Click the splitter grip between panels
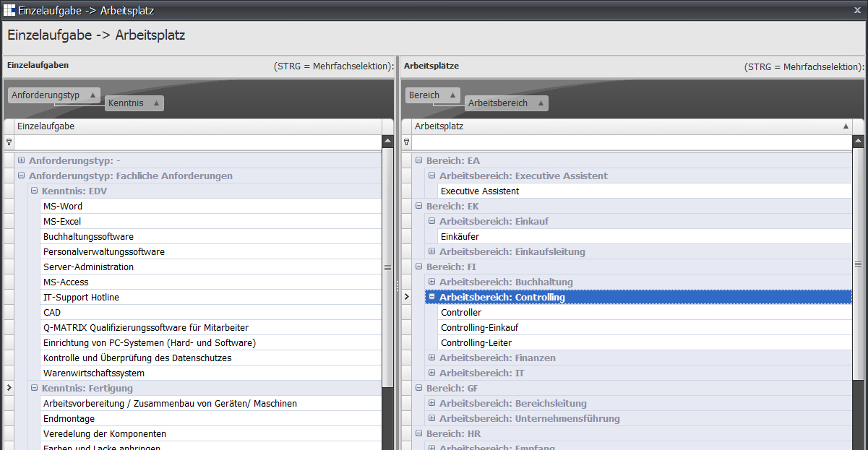Viewport: 868px width, 450px height. click(398, 253)
